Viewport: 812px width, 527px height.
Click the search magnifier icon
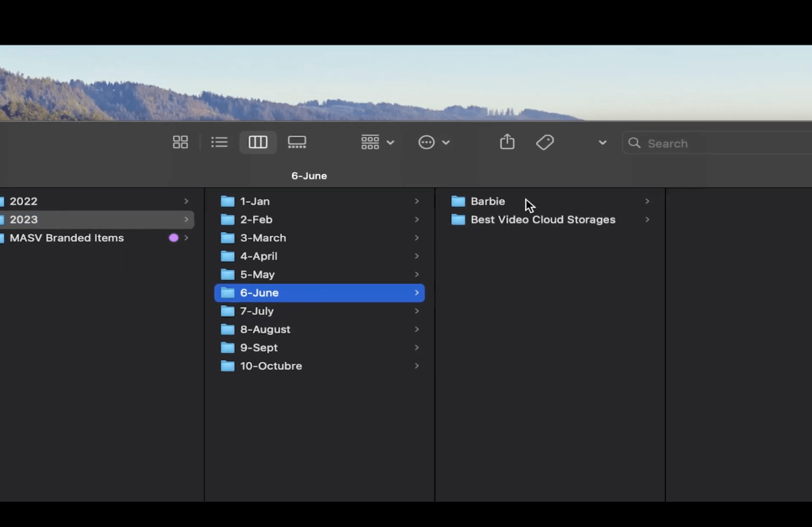(634, 143)
